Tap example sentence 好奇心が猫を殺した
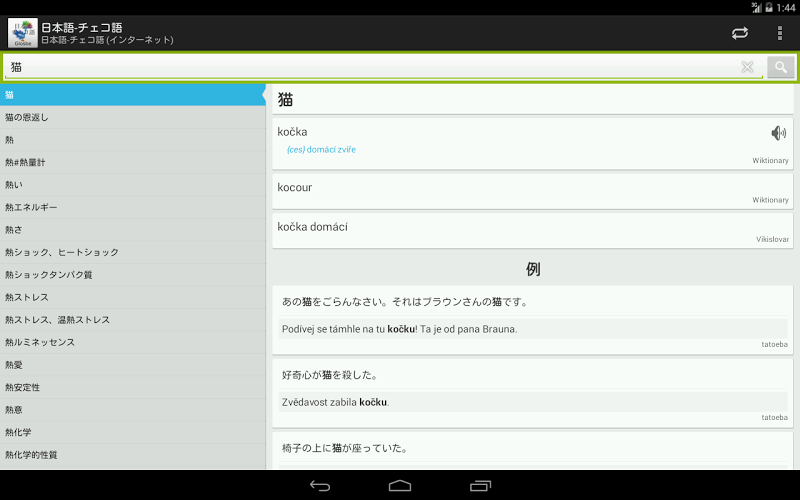800x500 pixels. (331, 375)
